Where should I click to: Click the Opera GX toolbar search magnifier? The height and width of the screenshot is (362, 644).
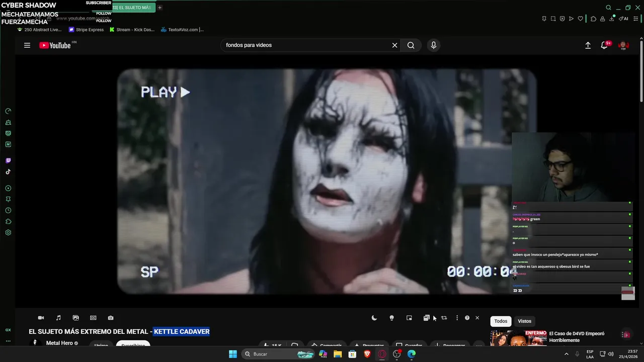click(x=608, y=8)
